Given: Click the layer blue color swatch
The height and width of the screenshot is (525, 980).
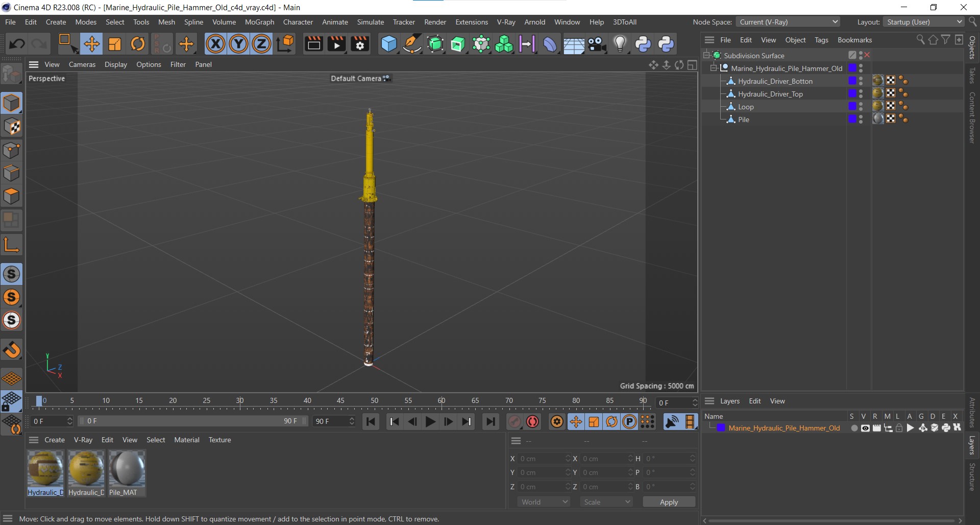Looking at the screenshot, I should pos(721,428).
